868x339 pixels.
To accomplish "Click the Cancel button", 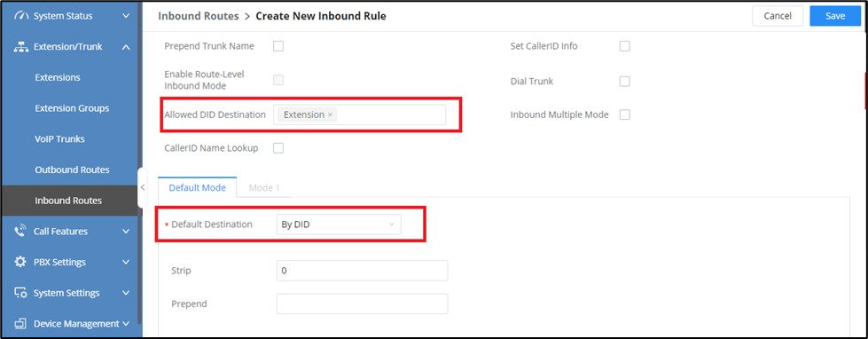I will click(778, 16).
